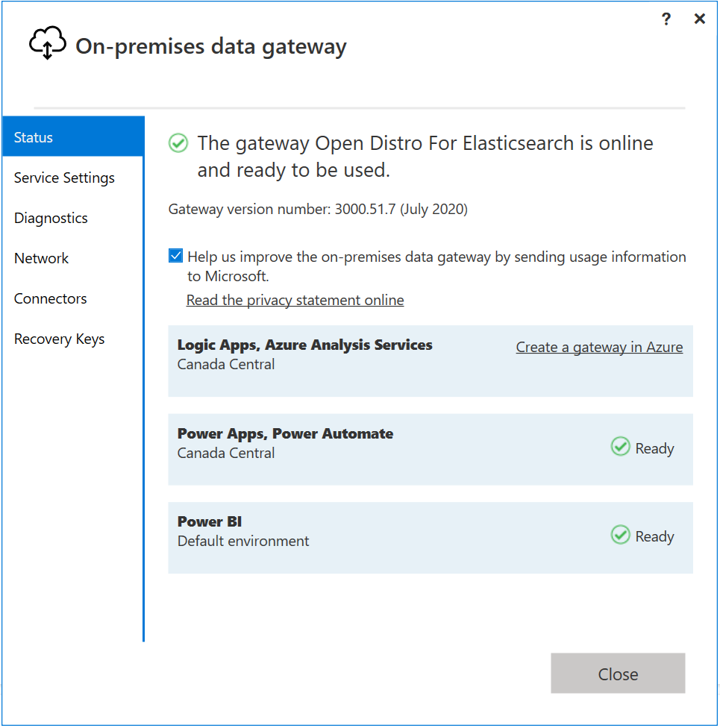Click Ready label in Power BI row
Screen dimensions: 720x728
[x=654, y=537]
